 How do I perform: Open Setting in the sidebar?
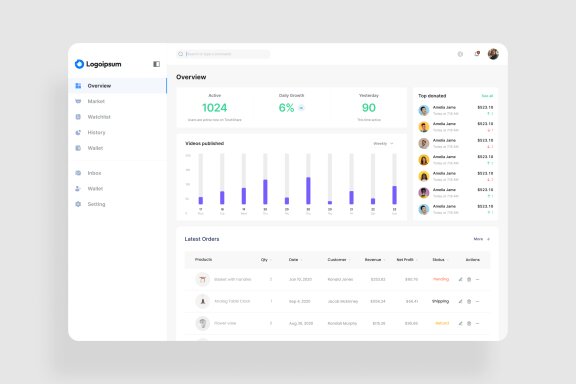pyautogui.click(x=118, y=204)
